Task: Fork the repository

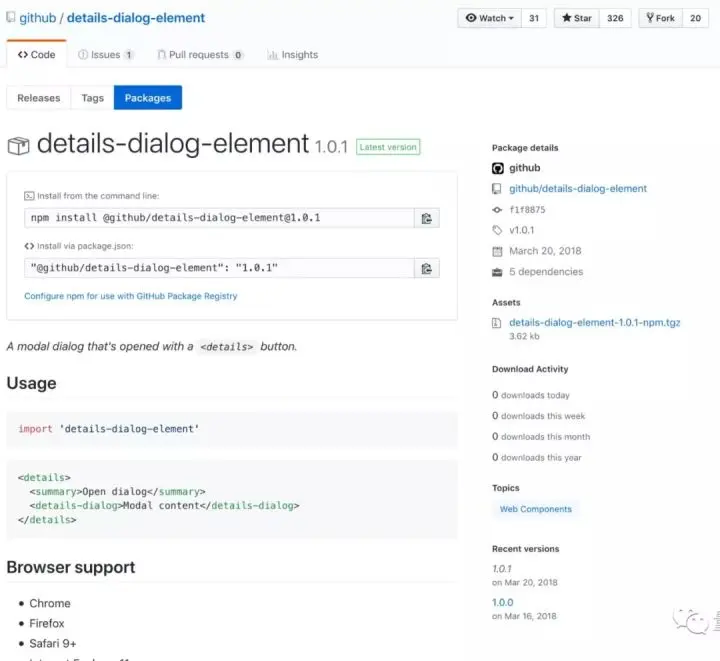Action: click(660, 18)
